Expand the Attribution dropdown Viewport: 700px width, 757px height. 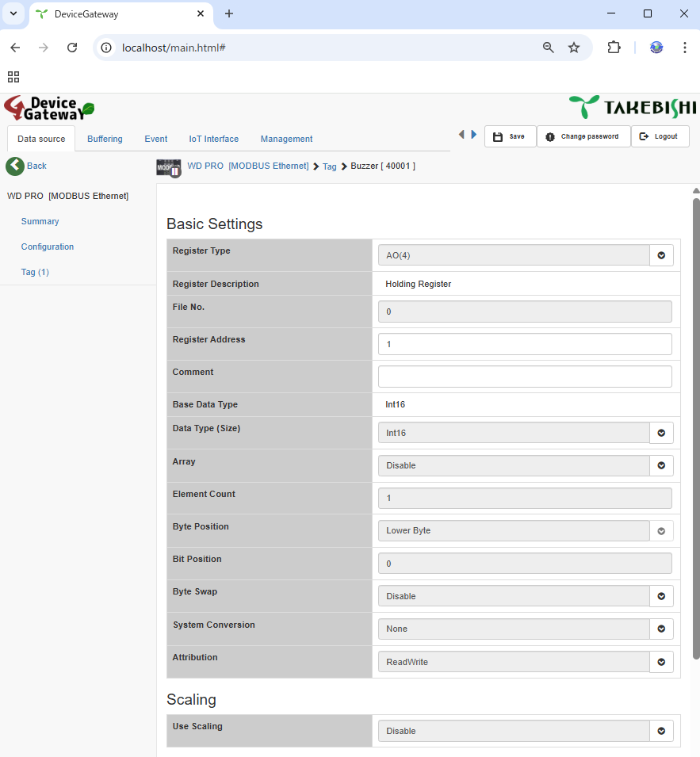coord(661,661)
